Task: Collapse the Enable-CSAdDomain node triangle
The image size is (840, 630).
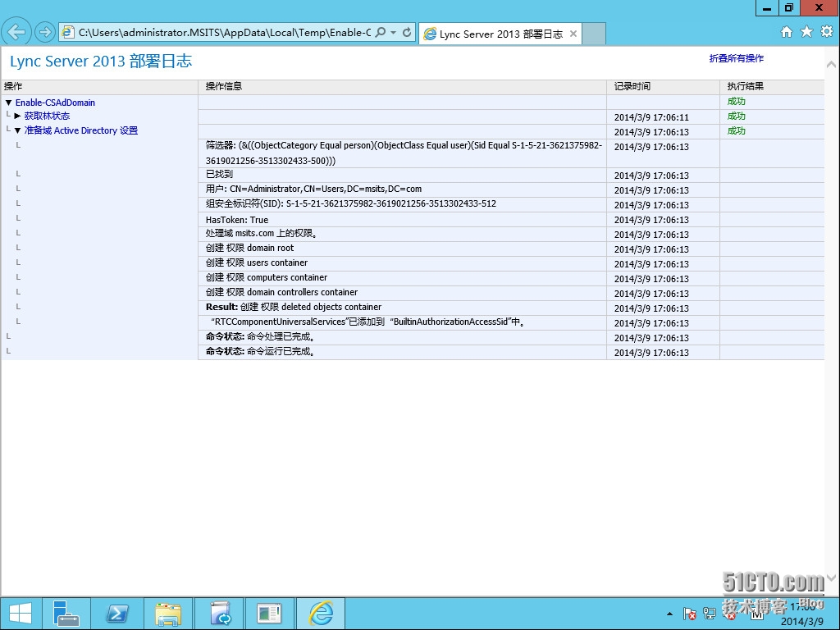Action: (x=8, y=103)
